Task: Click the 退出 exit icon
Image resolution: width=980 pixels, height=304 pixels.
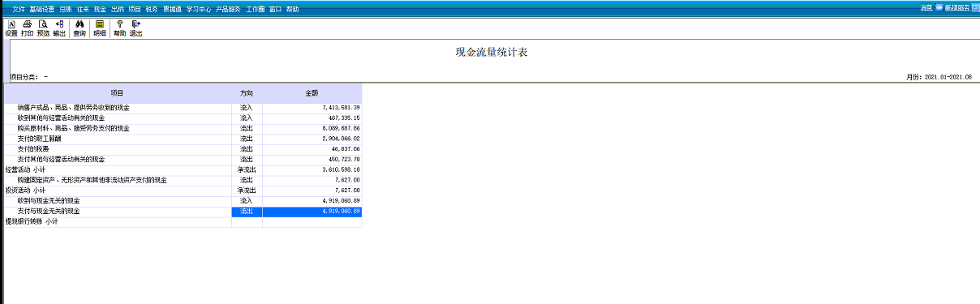Action: pyautogui.click(x=135, y=28)
